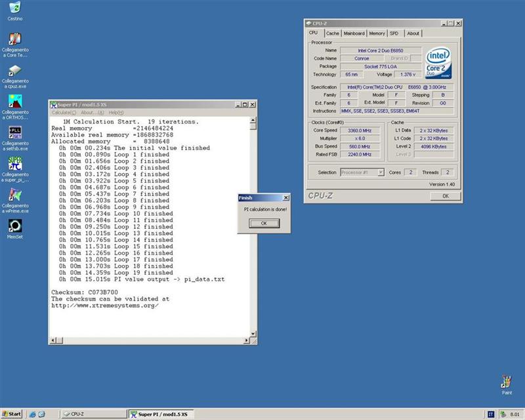The height and width of the screenshot is (420, 525).
Task: Minimize the Super PI window
Action: pyautogui.click(x=238, y=104)
